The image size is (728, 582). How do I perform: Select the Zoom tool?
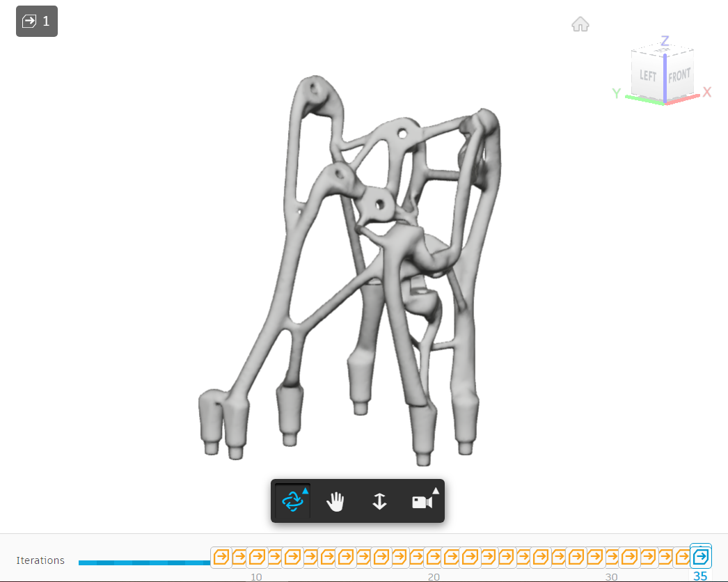point(379,501)
